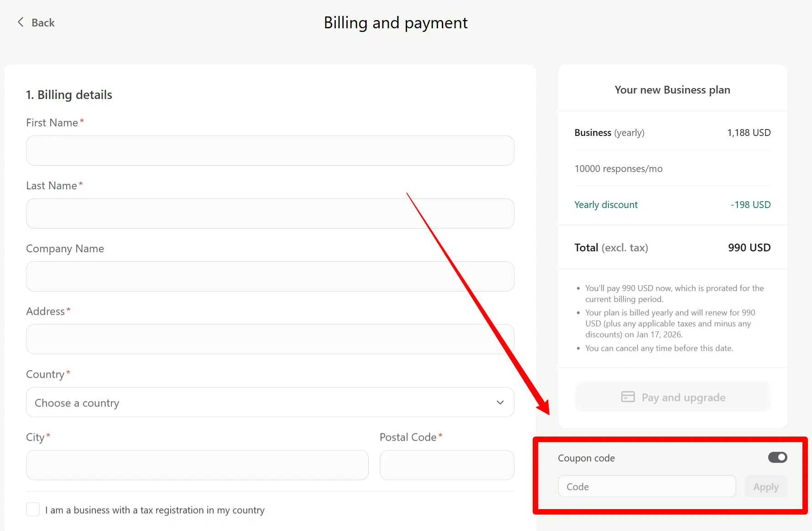Click the '1,188 USD' price value

pos(749,133)
